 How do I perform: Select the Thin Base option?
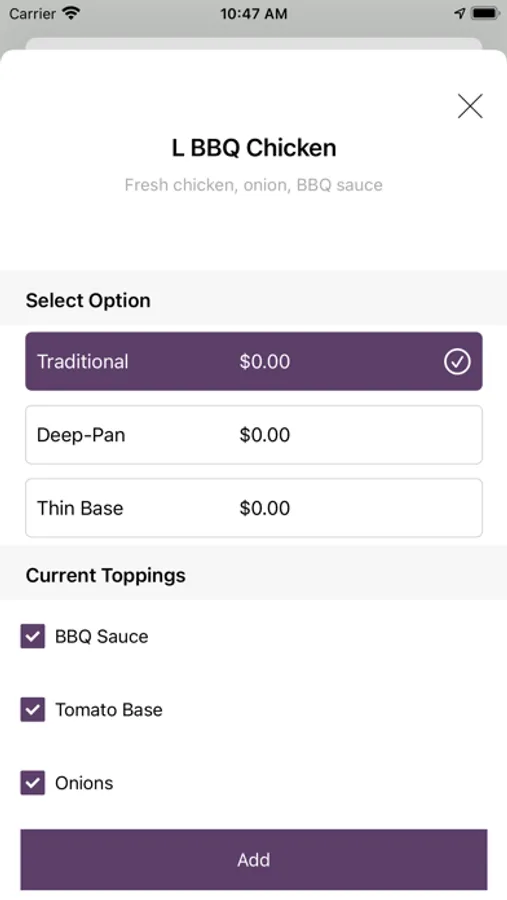pyautogui.click(x=254, y=508)
